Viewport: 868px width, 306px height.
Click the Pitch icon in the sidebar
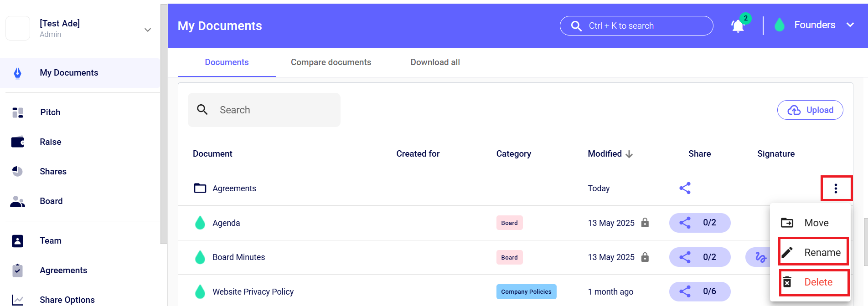[18, 112]
